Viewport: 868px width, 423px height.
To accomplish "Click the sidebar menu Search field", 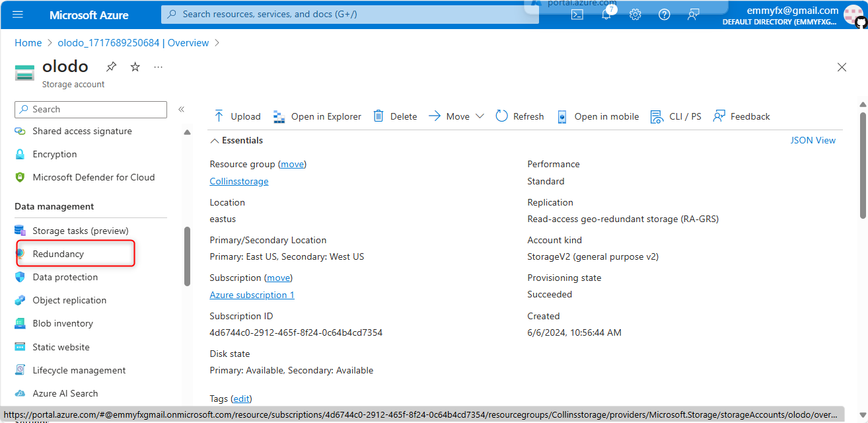I will click(90, 109).
